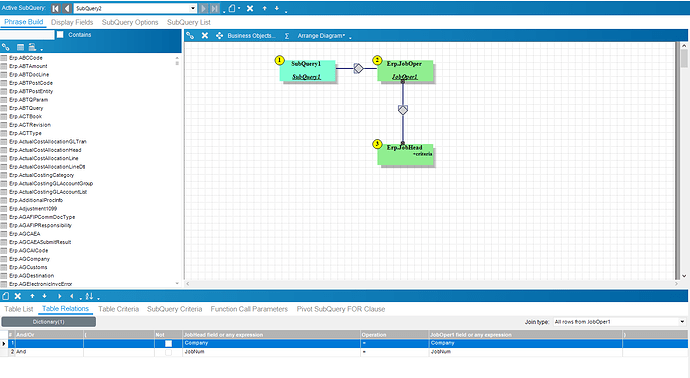Click the left arrow in the bottom toolbar
Image resolution: width=690 pixels, height=378 pixels.
(x=72, y=296)
